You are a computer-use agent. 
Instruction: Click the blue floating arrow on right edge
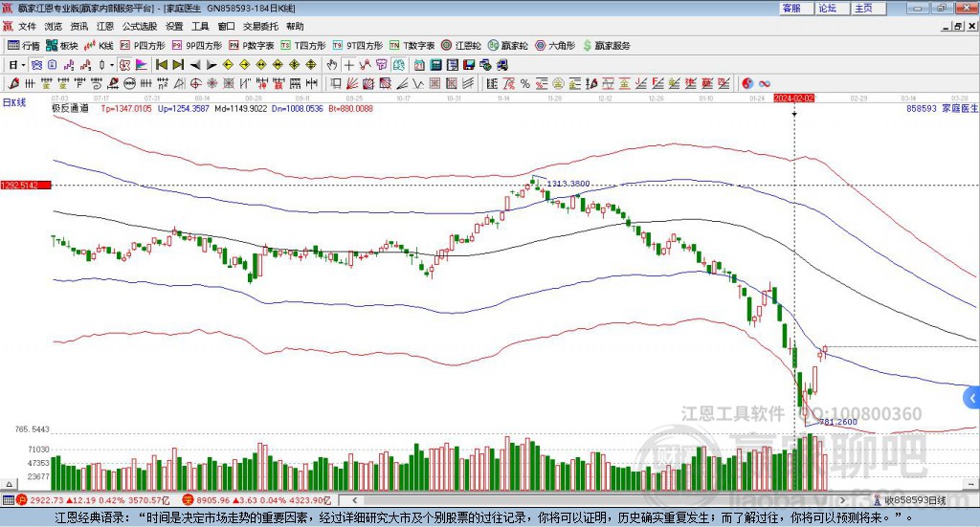[972, 398]
